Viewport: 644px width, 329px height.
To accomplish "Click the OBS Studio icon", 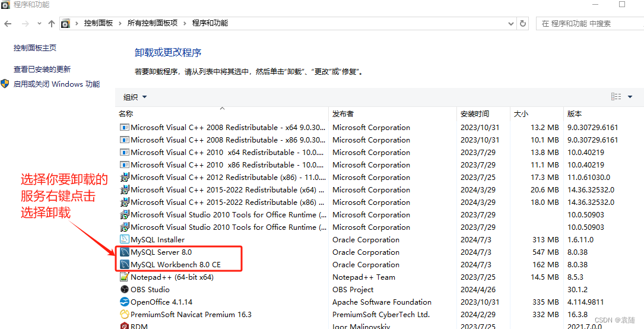I will point(125,290).
